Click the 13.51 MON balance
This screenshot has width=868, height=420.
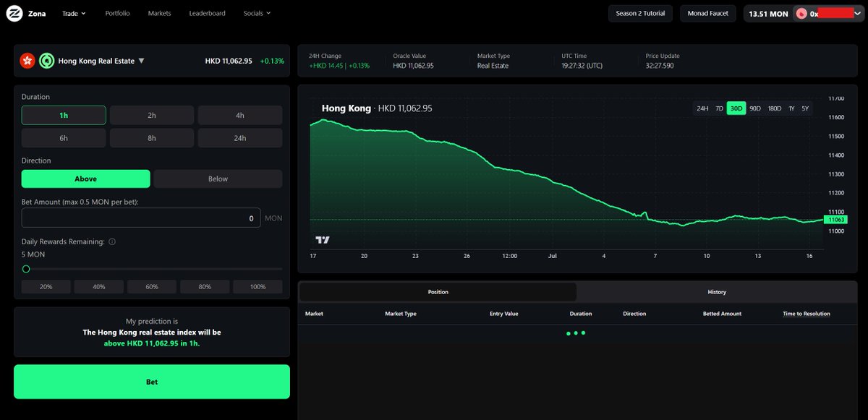pyautogui.click(x=767, y=14)
